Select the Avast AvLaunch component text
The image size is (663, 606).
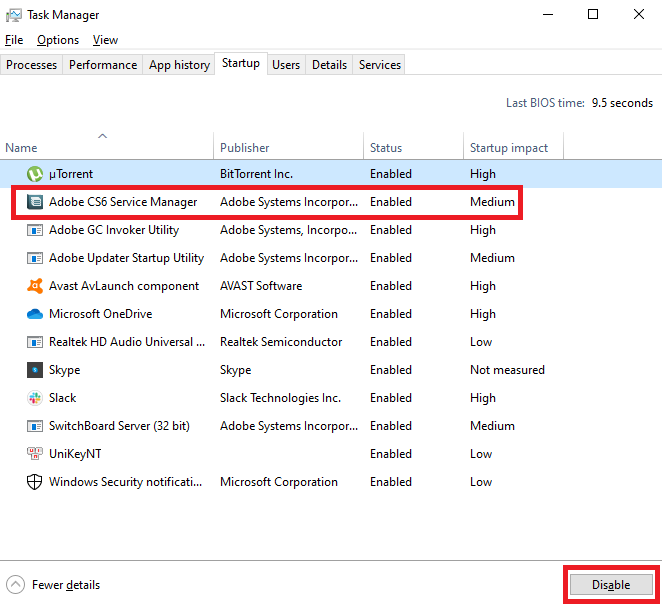124,286
